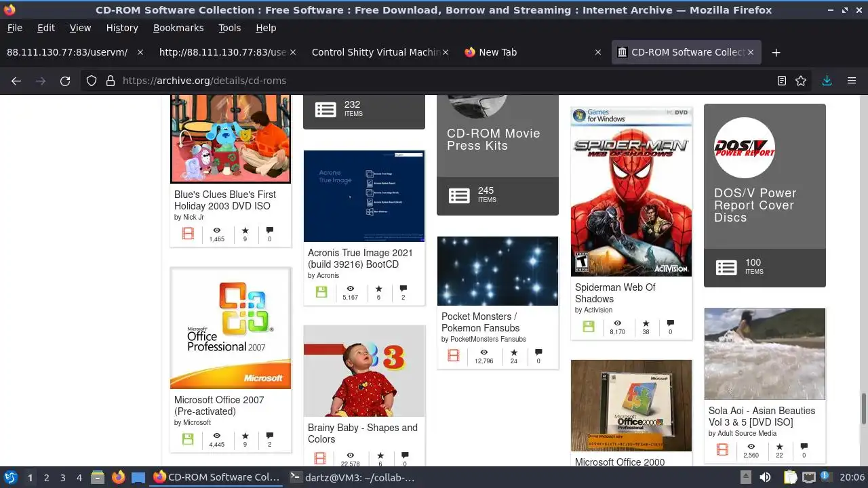
Task: Open the View menu
Action: [x=80, y=28]
